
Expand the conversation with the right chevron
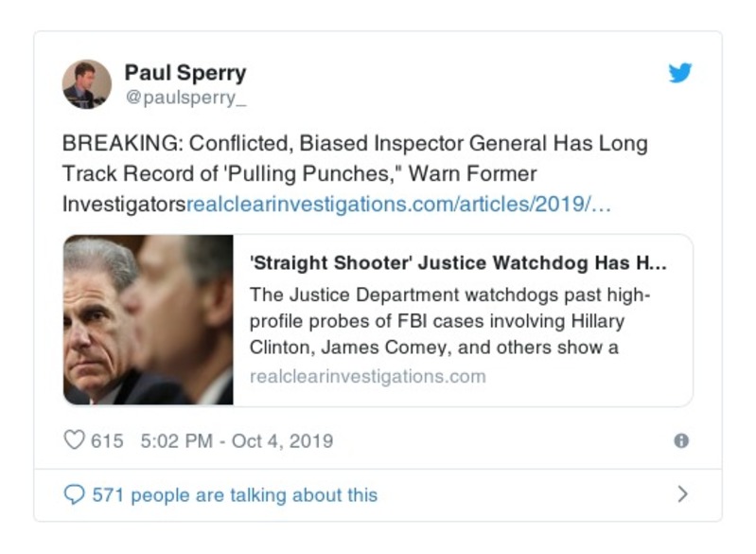coord(683,494)
